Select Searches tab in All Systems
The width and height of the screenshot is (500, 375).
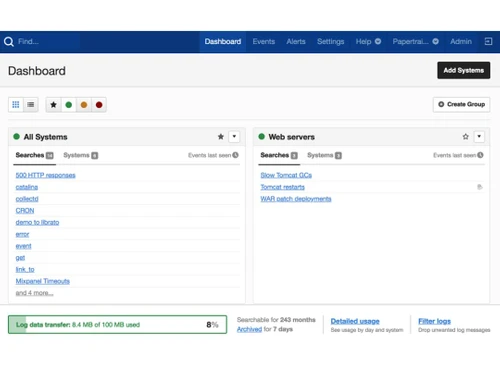(x=34, y=155)
